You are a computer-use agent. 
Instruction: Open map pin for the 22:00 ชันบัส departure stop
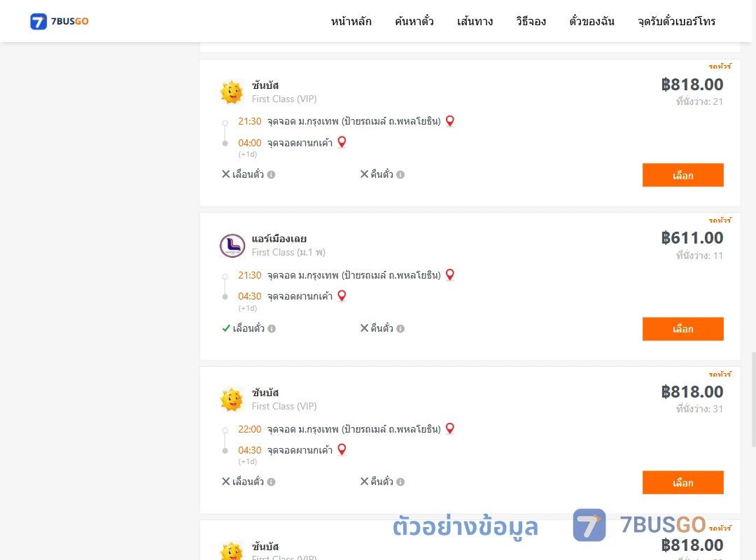tap(450, 428)
